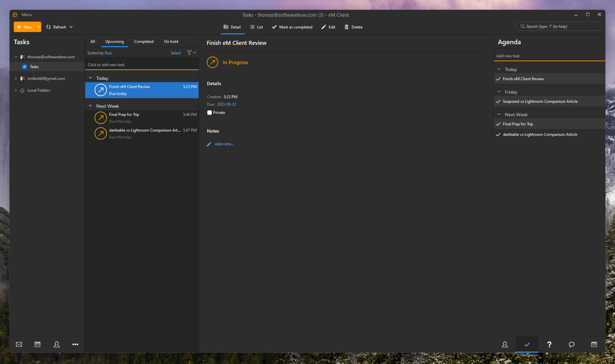
Task: Expand the tmtboldt@gmail.com account
Action: click(x=16, y=79)
